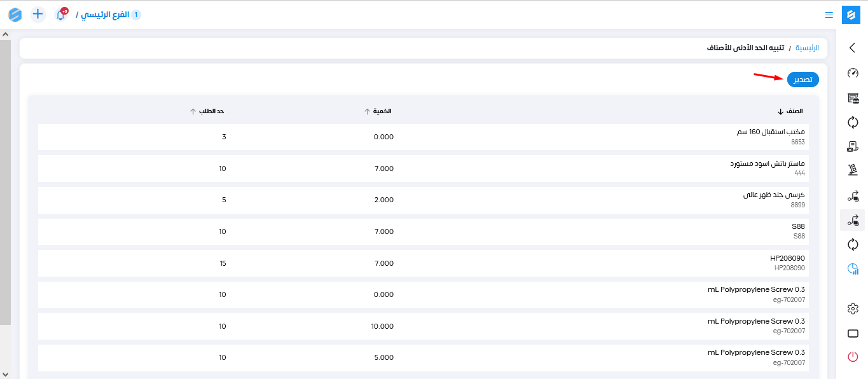The height and width of the screenshot is (379, 868).
Task: Open the reports pie chart icon
Action: (853, 269)
